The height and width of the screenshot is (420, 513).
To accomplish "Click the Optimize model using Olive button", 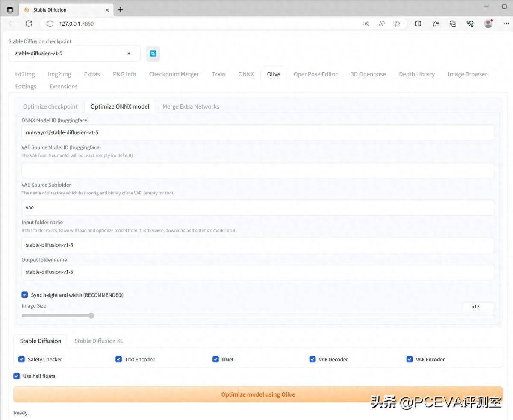I will click(x=258, y=394).
